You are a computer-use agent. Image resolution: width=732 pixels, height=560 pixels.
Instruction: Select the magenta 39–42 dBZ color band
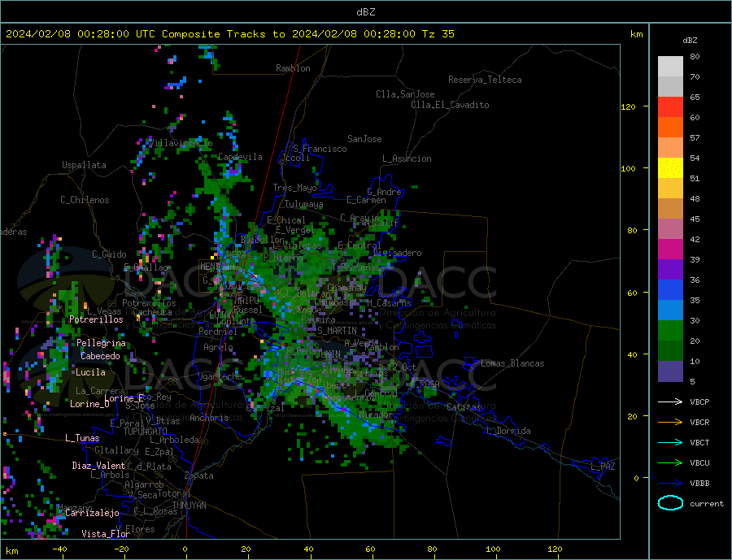(670, 250)
